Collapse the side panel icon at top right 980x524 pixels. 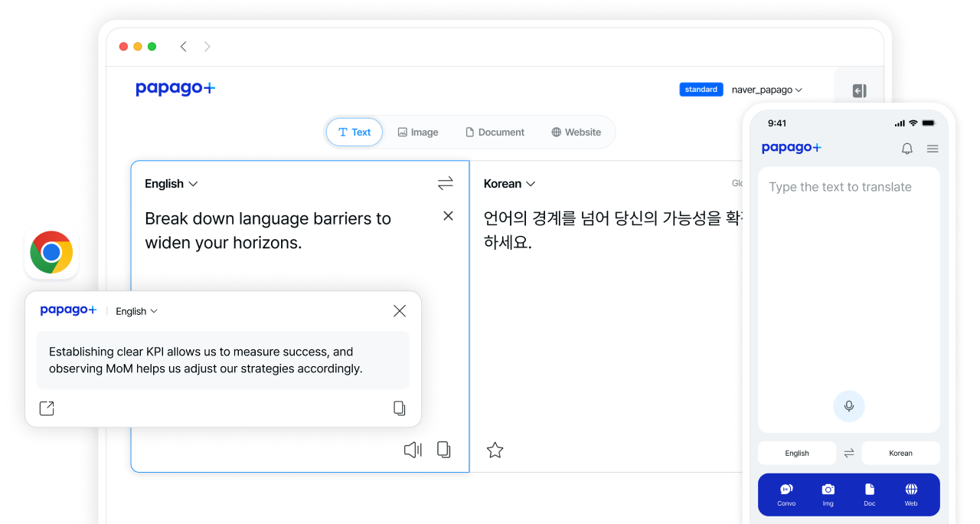859,91
